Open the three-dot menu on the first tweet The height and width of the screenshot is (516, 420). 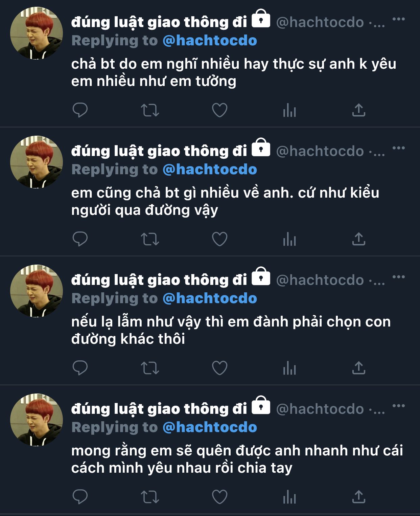(399, 19)
